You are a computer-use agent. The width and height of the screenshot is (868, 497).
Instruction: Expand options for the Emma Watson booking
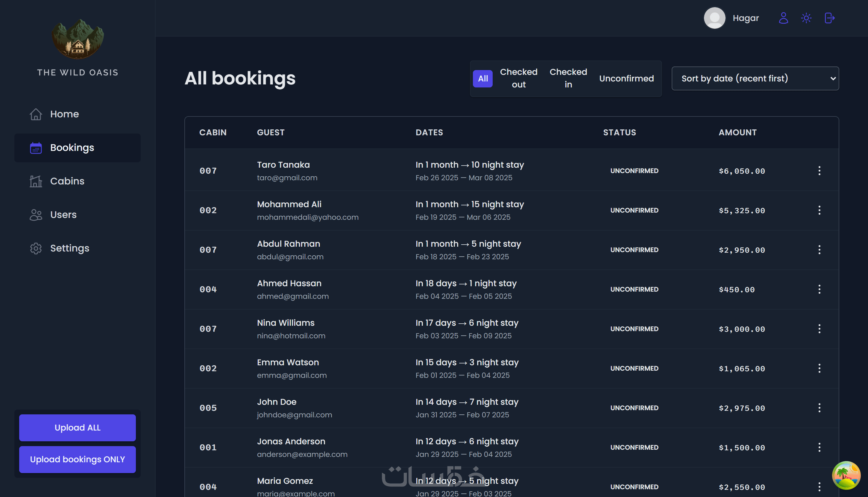[819, 368]
